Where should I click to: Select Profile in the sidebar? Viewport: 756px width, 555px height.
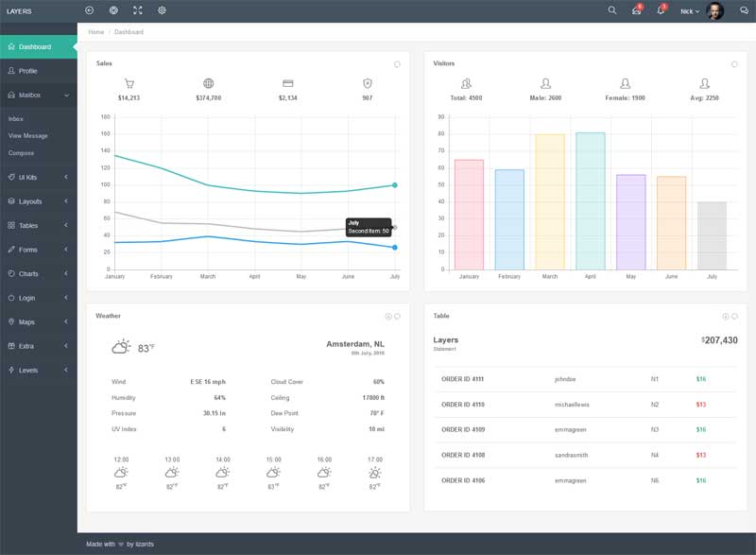pyautogui.click(x=27, y=71)
